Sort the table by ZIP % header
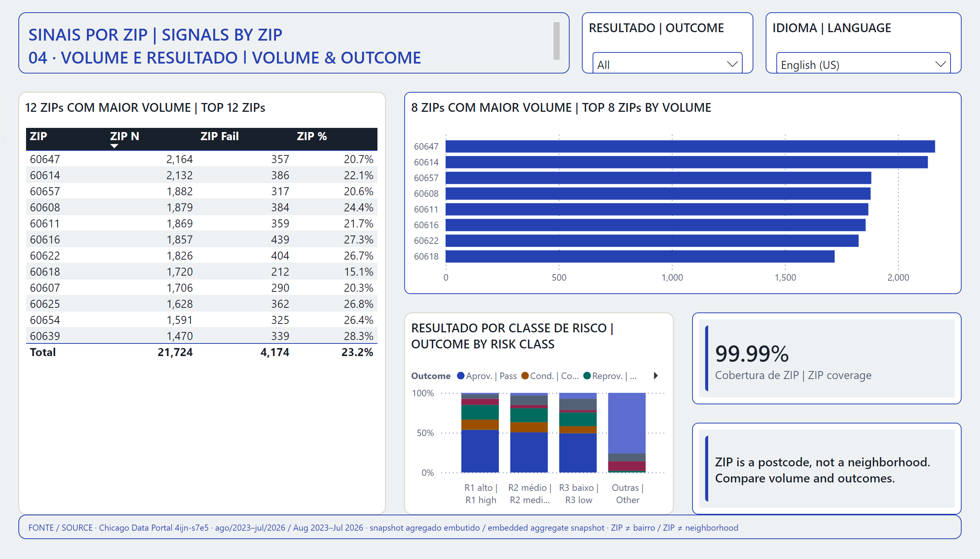 (x=312, y=136)
